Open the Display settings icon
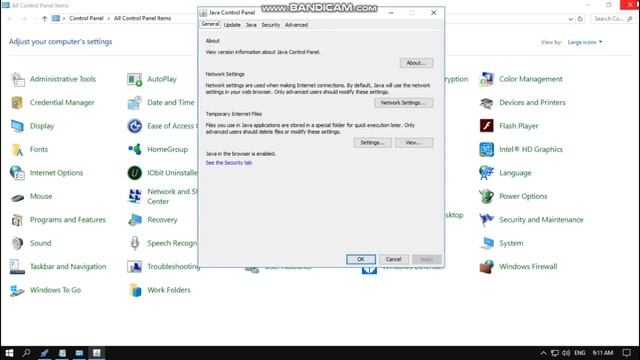The image size is (640, 360). [18, 126]
